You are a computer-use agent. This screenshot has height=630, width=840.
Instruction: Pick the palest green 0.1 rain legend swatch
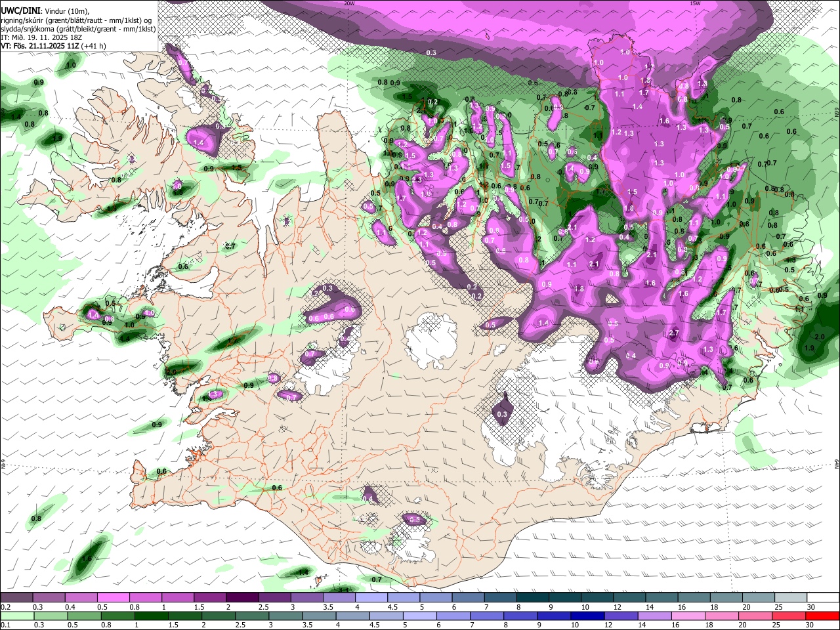coord(16,616)
